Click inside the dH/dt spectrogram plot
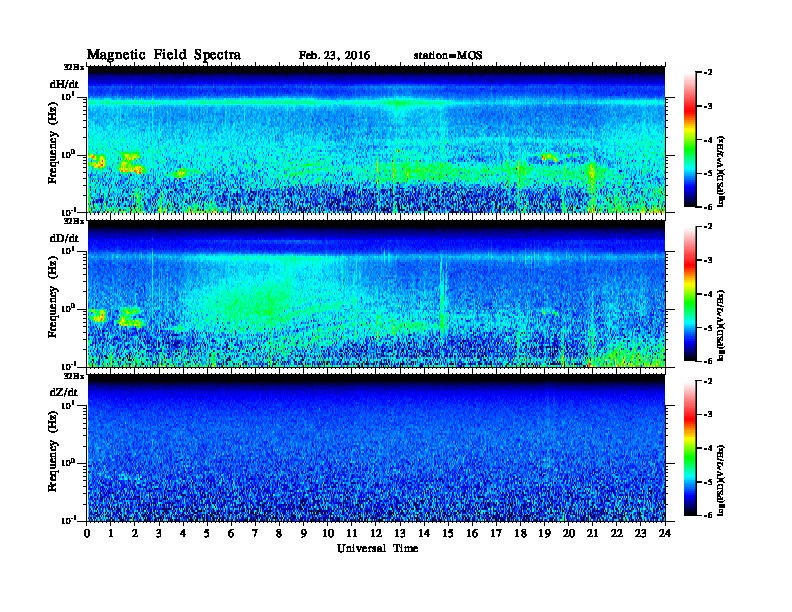 click(376, 139)
